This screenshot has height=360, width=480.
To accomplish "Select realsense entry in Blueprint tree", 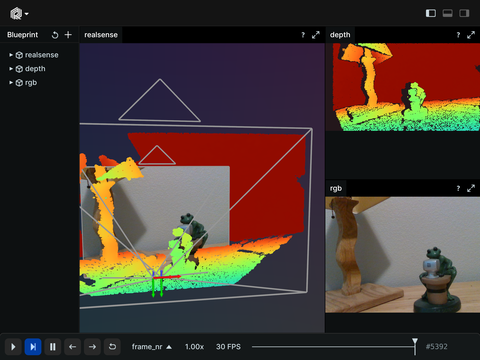I will coord(42,55).
